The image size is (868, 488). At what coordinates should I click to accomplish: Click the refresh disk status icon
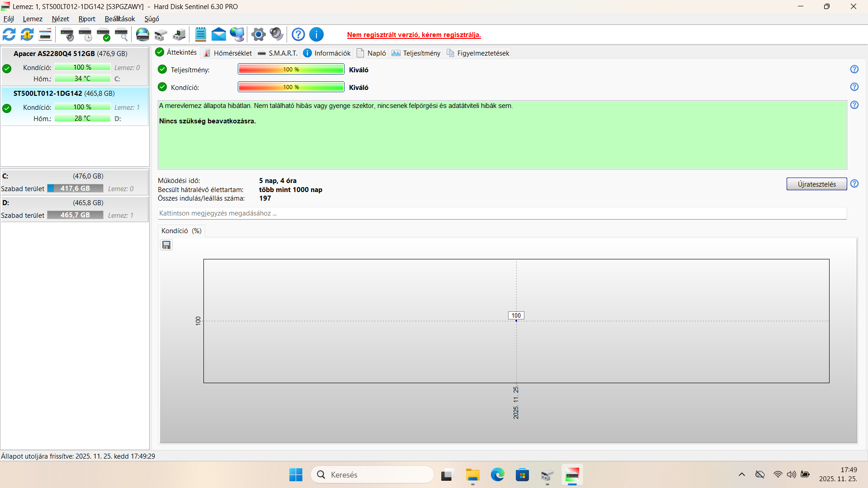click(9, 34)
